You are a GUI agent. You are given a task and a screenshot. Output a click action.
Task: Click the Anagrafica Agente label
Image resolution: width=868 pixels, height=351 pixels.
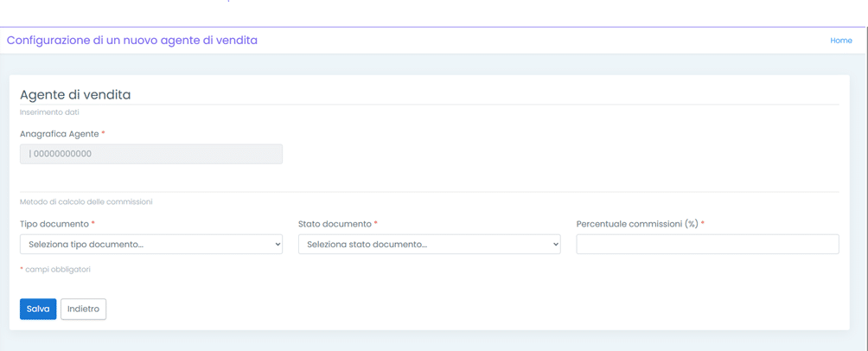tap(59, 134)
